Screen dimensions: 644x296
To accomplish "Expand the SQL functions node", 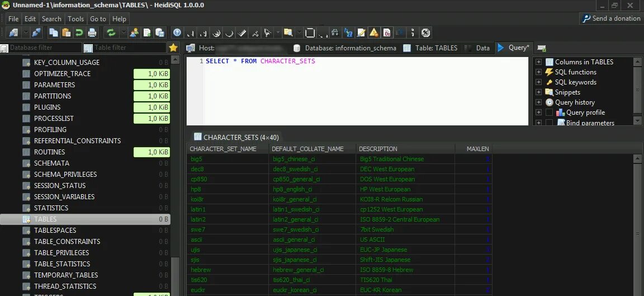I will click(x=538, y=72).
